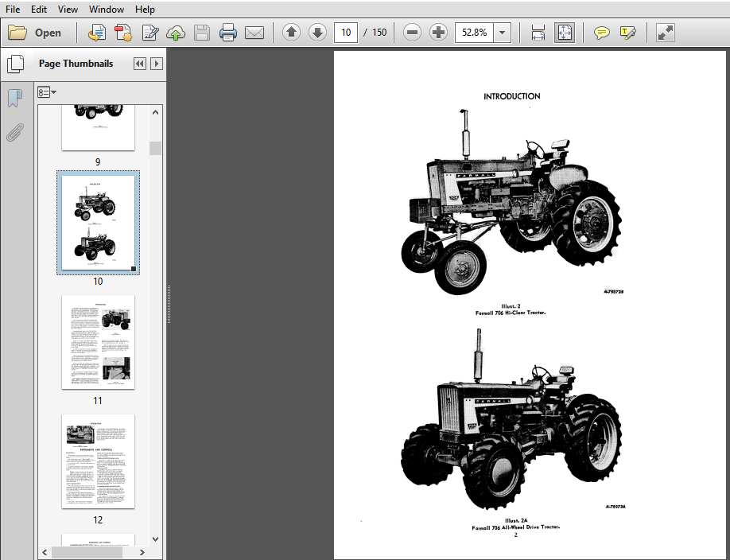Image resolution: width=730 pixels, height=560 pixels.
Task: Click the Page Thumbnails panel icon
Action: (x=15, y=64)
